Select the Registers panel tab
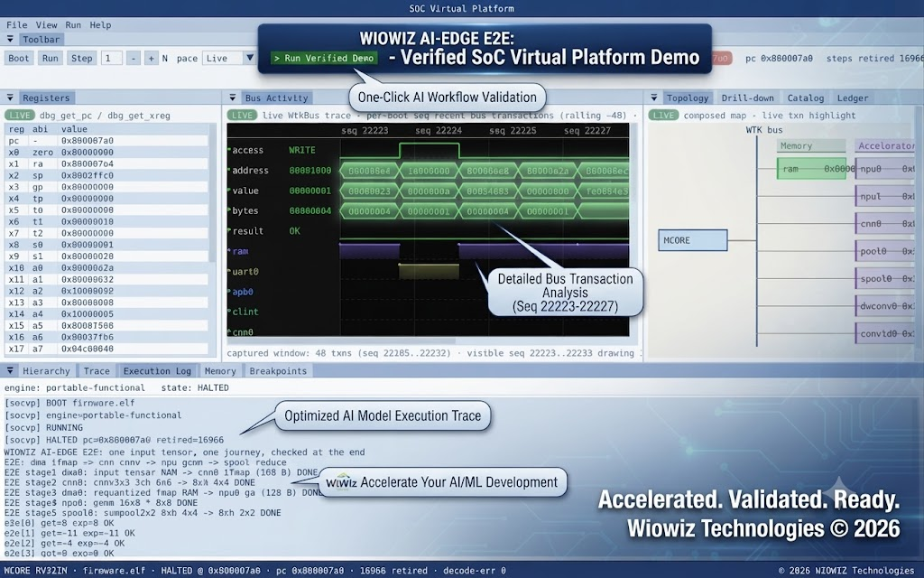The width and height of the screenshot is (924, 578). 46,98
